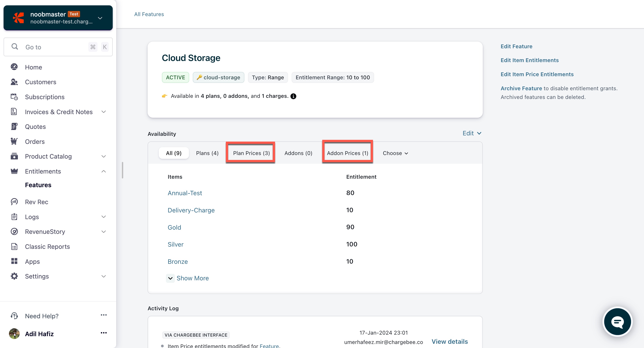Click the Rev Rec sidebar icon
The image size is (644, 348).
pyautogui.click(x=14, y=202)
